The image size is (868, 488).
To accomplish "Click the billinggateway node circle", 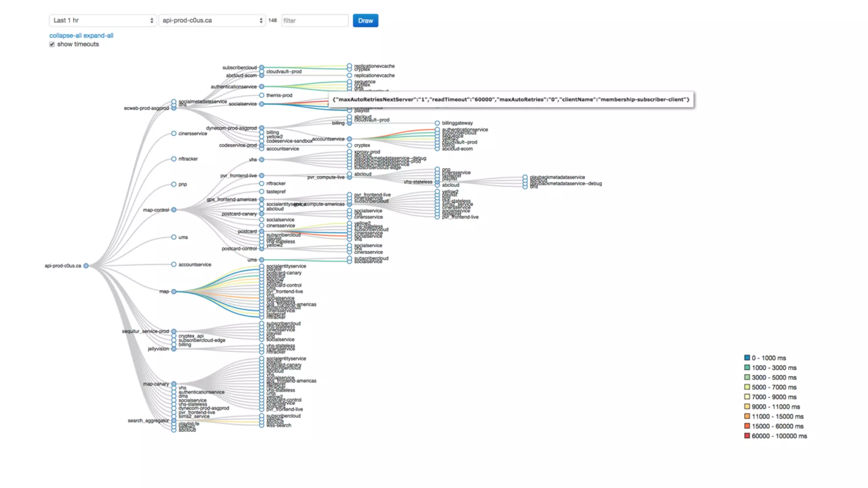I will 437,123.
